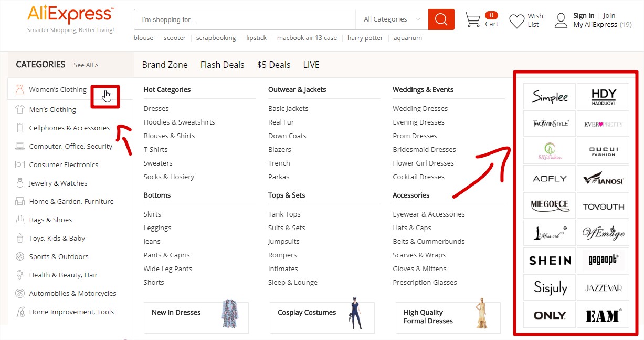Click the Leggings link
Screen dimensions: 644x340
[157, 228]
